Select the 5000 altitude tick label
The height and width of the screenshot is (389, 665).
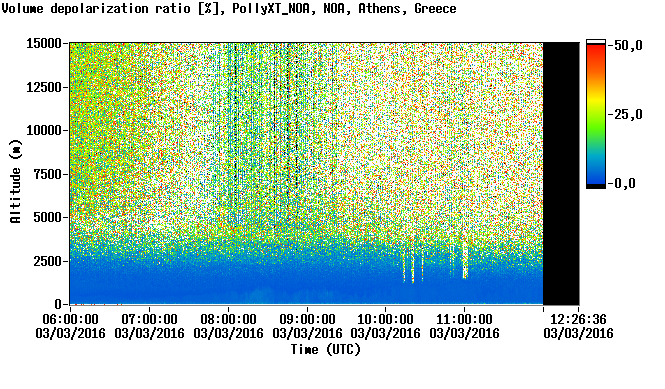click(48, 218)
